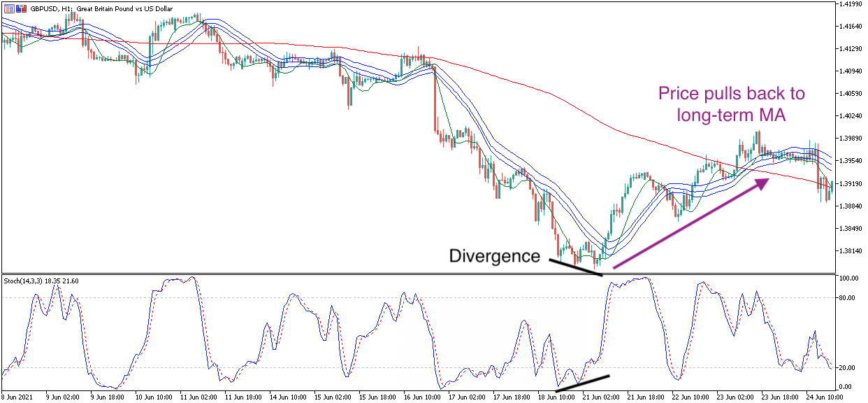Click the 1.38490 price axis label

[x=849, y=229]
